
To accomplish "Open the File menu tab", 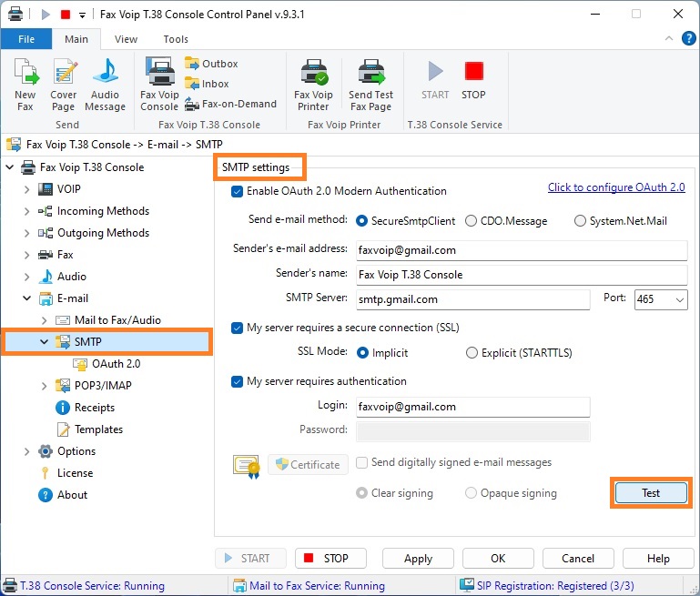I will pos(26,39).
